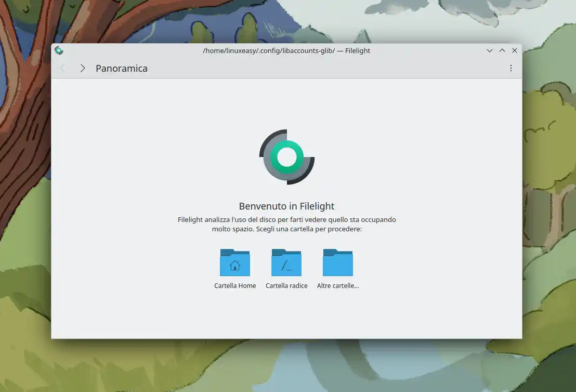Image resolution: width=576 pixels, height=392 pixels.
Task: Navigate back with the left arrow
Action: tap(62, 68)
